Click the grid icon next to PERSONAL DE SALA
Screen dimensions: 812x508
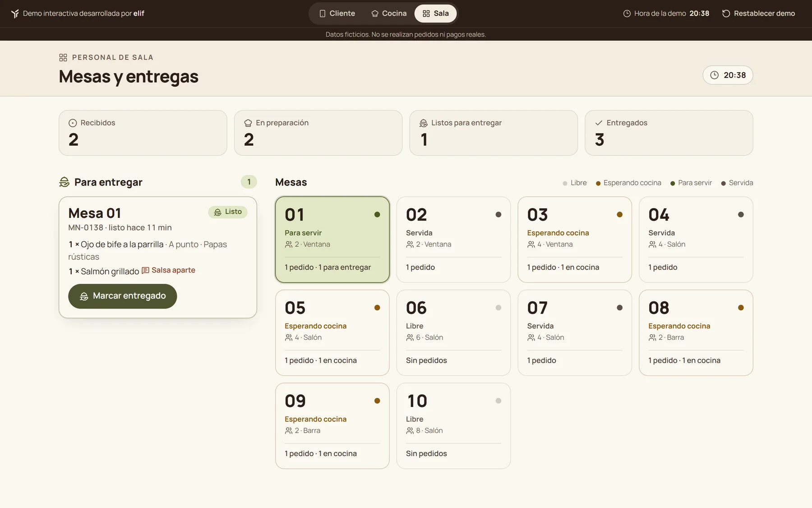pos(63,57)
